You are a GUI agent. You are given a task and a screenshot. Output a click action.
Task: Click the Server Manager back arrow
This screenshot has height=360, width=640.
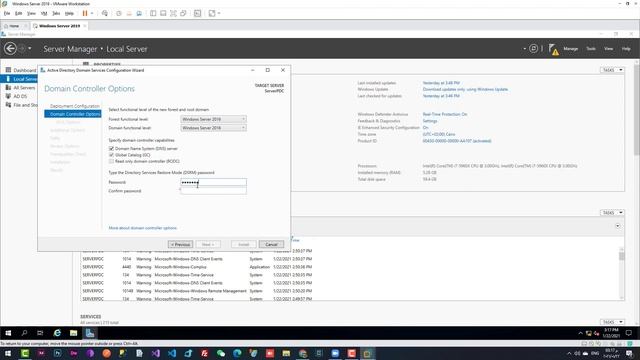point(10,49)
